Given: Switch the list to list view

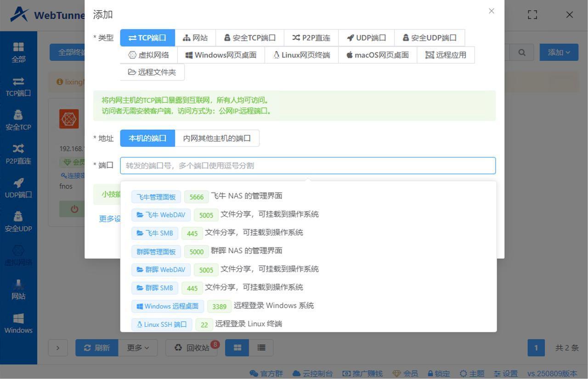Looking at the screenshot, I should tap(261, 348).
